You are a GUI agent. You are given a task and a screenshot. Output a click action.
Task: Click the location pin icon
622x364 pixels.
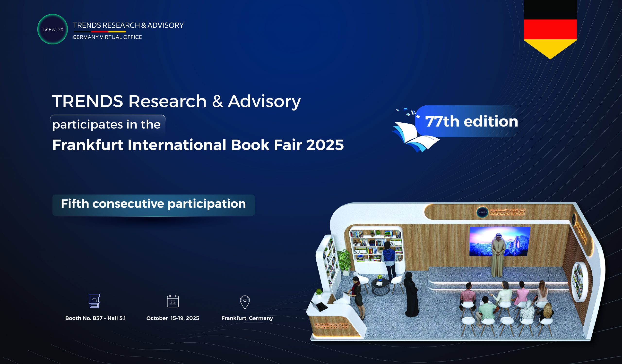tap(245, 302)
